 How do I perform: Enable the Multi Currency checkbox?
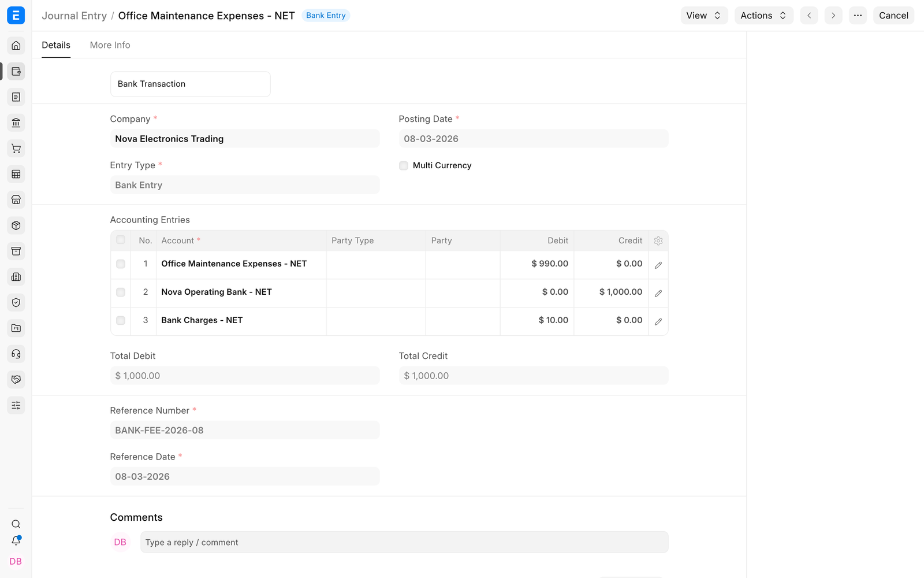coord(404,166)
